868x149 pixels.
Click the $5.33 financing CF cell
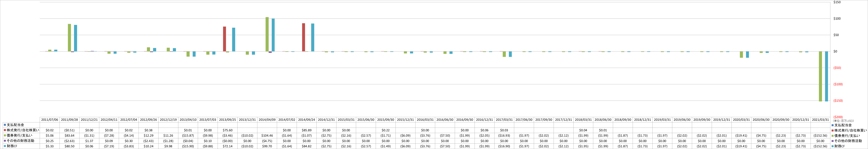49,146
